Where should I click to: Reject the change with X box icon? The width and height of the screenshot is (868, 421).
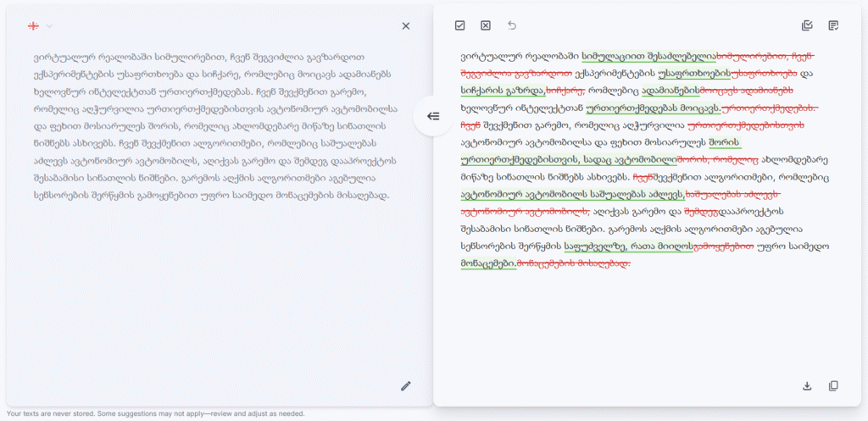pyautogui.click(x=485, y=26)
